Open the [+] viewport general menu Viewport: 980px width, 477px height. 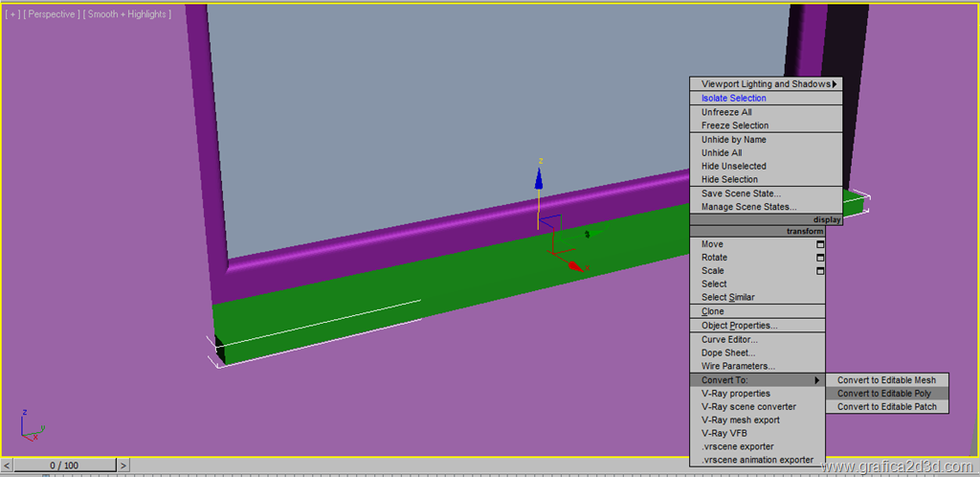pyautogui.click(x=14, y=14)
